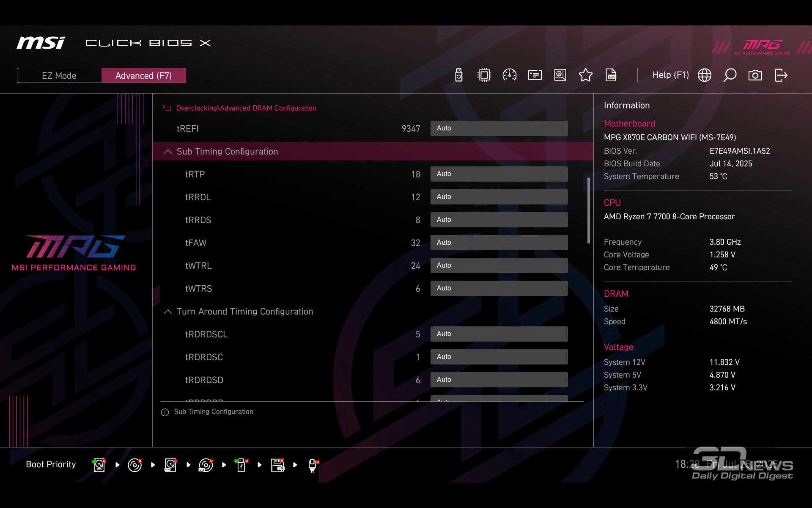Change language via the globe icon
The width and height of the screenshot is (812, 508).
point(704,75)
